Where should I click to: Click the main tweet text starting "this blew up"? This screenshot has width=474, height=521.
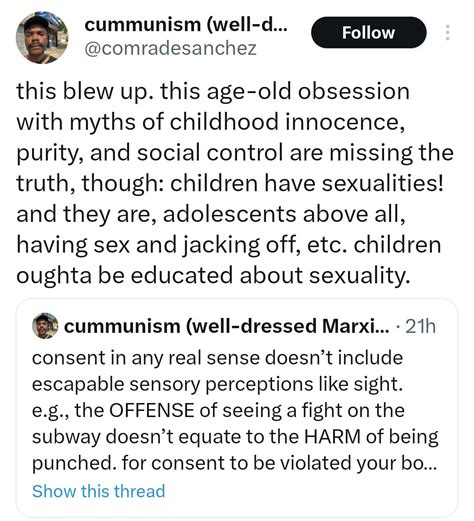pos(235,183)
